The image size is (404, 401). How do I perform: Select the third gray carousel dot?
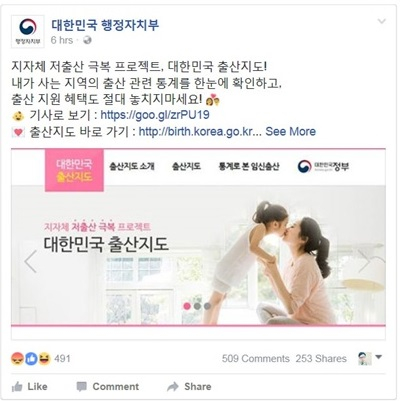[207, 306]
